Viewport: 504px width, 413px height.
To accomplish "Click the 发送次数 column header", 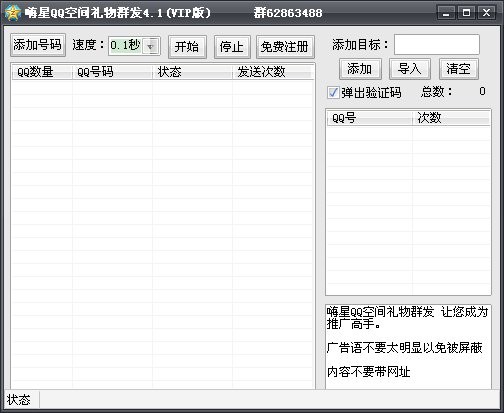I will pyautogui.click(x=273, y=72).
